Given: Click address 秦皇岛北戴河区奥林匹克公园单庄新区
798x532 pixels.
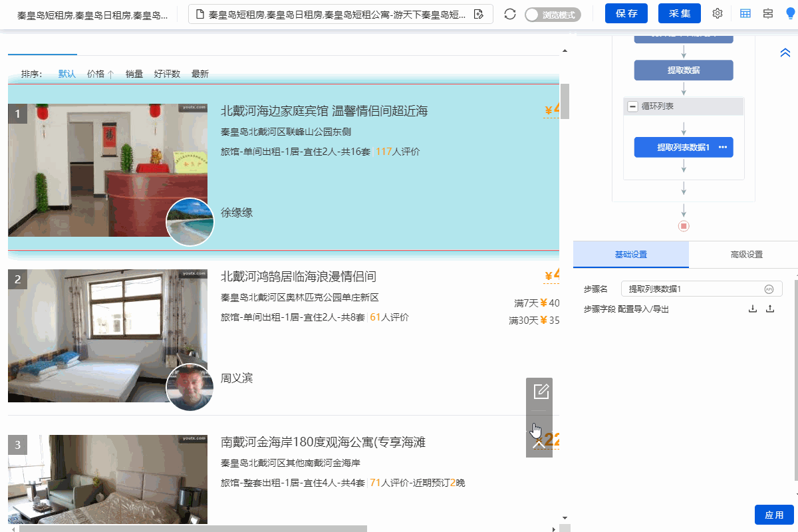Looking at the screenshot, I should tap(300, 297).
